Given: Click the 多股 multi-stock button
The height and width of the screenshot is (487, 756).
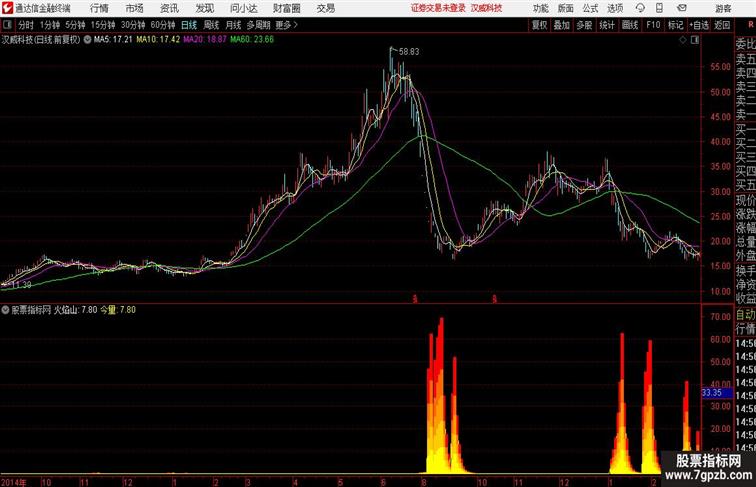Looking at the screenshot, I should 584,25.
